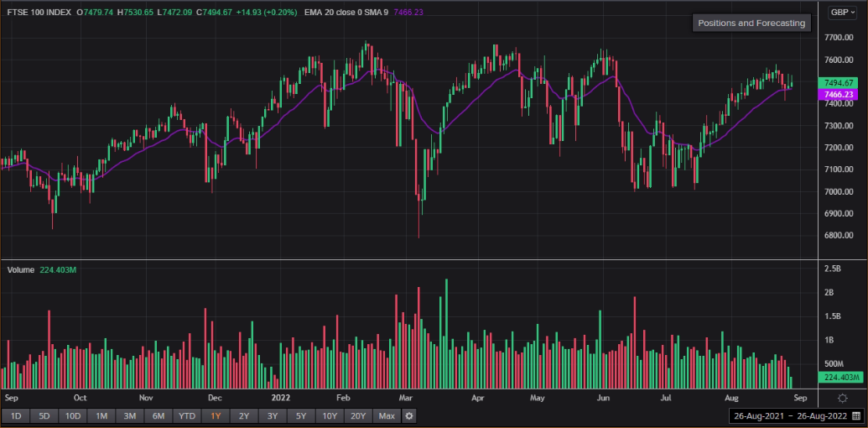This screenshot has height=428, width=868.
Task: Switch to the YTD range
Action: pos(187,415)
